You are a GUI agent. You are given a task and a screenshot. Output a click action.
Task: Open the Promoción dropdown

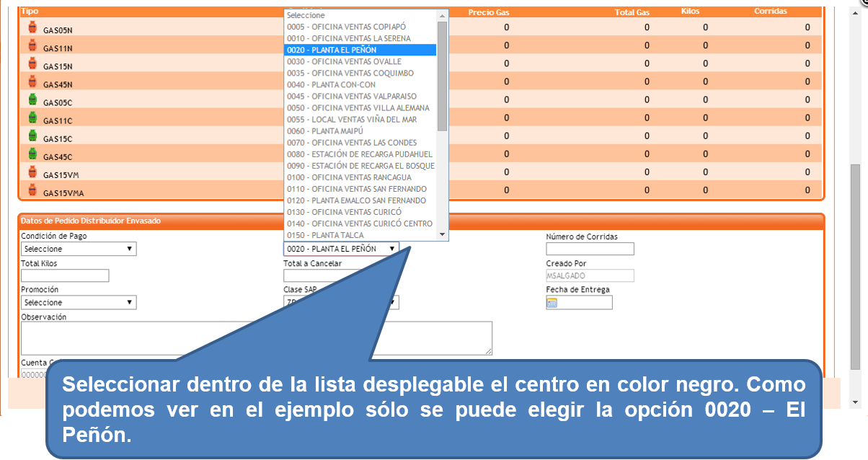pyautogui.click(x=79, y=303)
